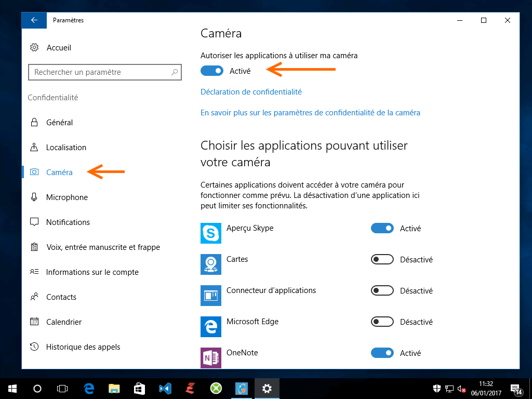Select Informations sur le compte
The width and height of the screenshot is (532, 399).
click(92, 272)
